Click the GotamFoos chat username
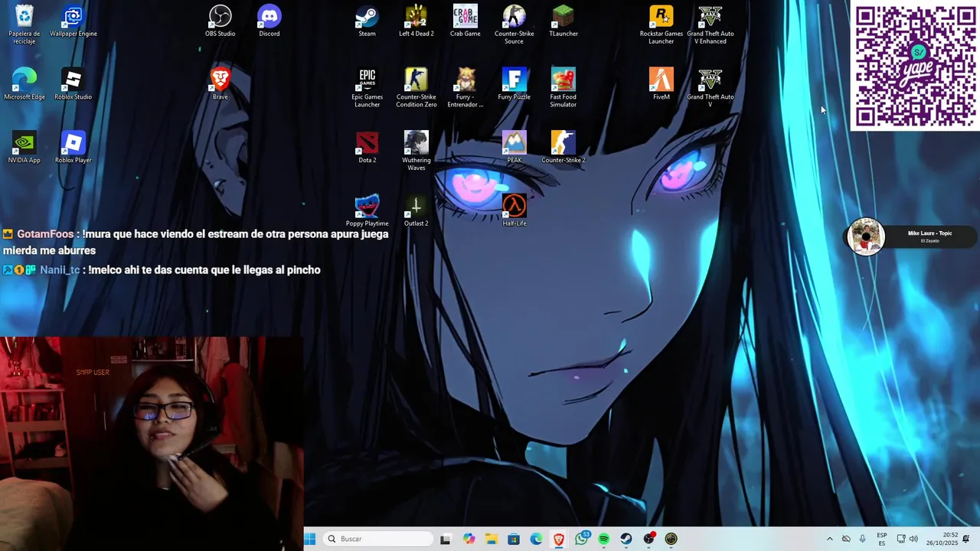 [45, 234]
